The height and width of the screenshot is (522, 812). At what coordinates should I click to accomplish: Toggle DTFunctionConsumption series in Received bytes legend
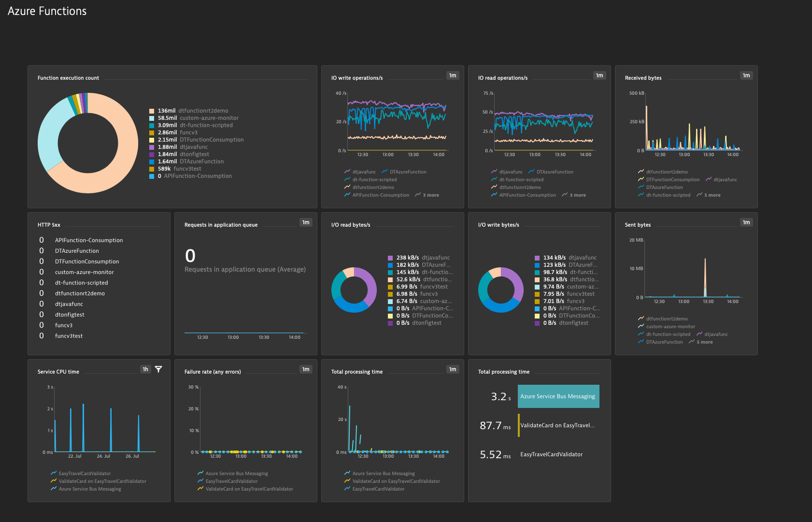pos(669,180)
